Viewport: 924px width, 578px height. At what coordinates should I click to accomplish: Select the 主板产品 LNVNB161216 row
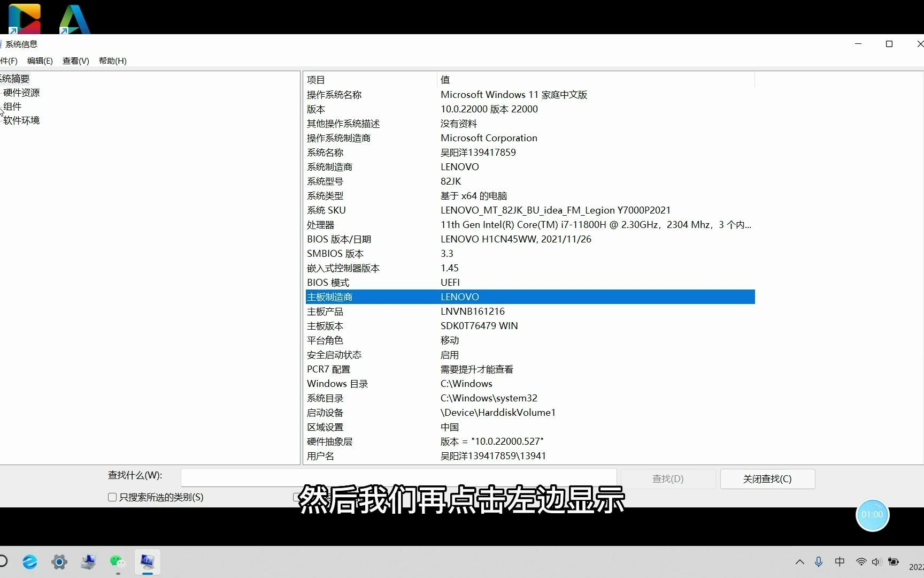point(530,311)
